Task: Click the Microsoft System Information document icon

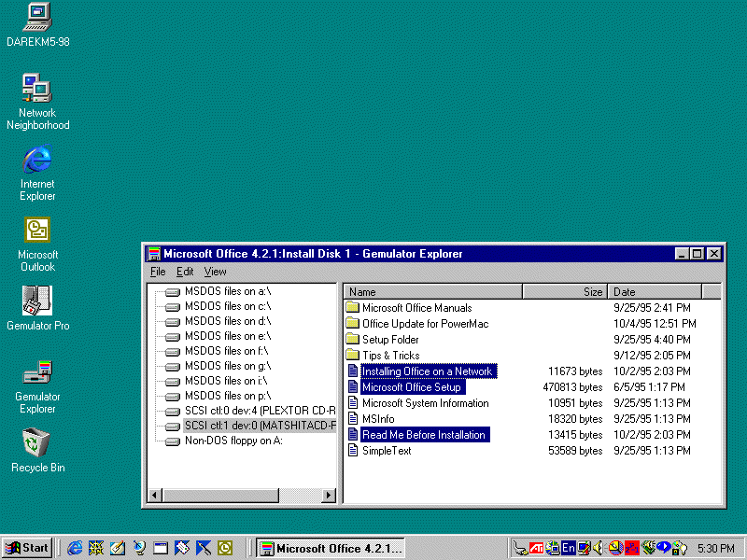Action: point(353,403)
